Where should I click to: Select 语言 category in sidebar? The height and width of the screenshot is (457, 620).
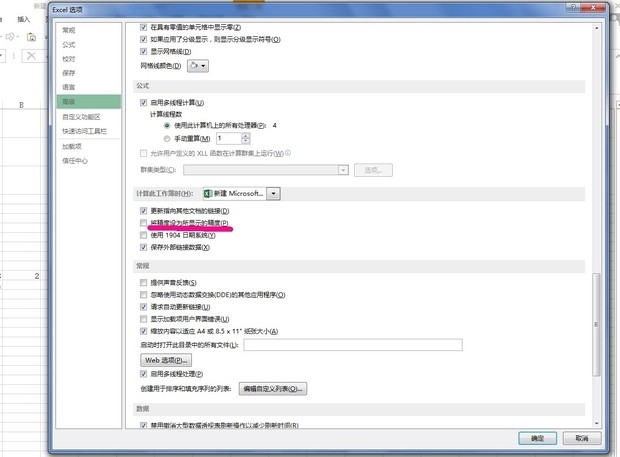point(68,87)
